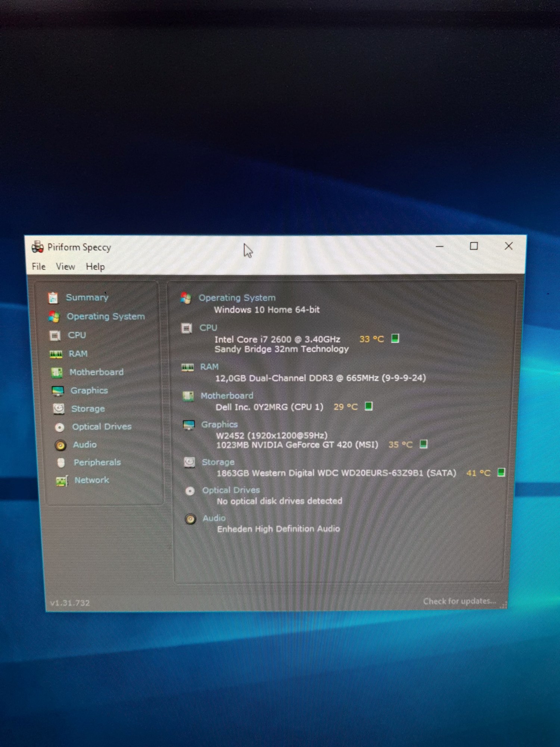Image resolution: width=560 pixels, height=747 pixels.
Task: Select Operating System in the sidebar
Action: coord(106,316)
